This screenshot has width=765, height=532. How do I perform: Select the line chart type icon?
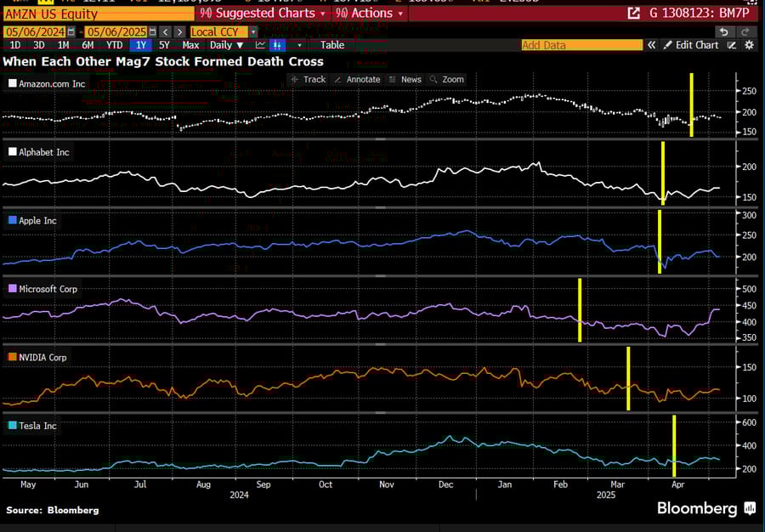(x=260, y=45)
